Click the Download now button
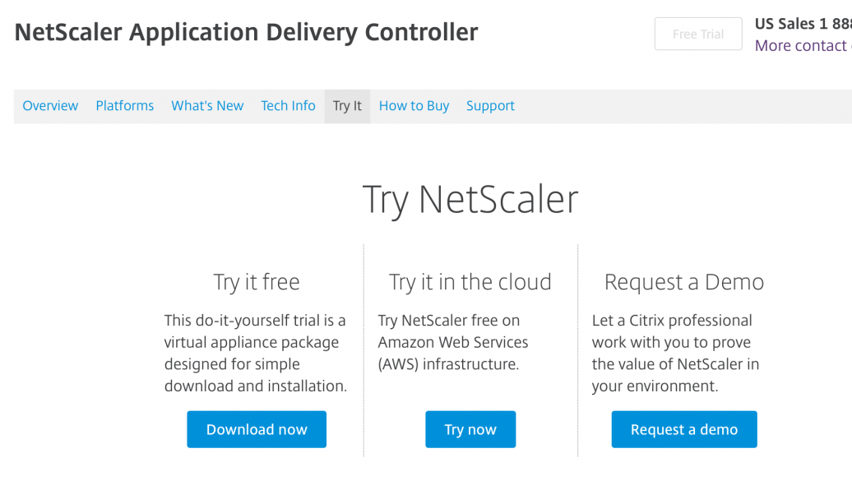Image resolution: width=852 pixels, height=504 pixels. [257, 429]
